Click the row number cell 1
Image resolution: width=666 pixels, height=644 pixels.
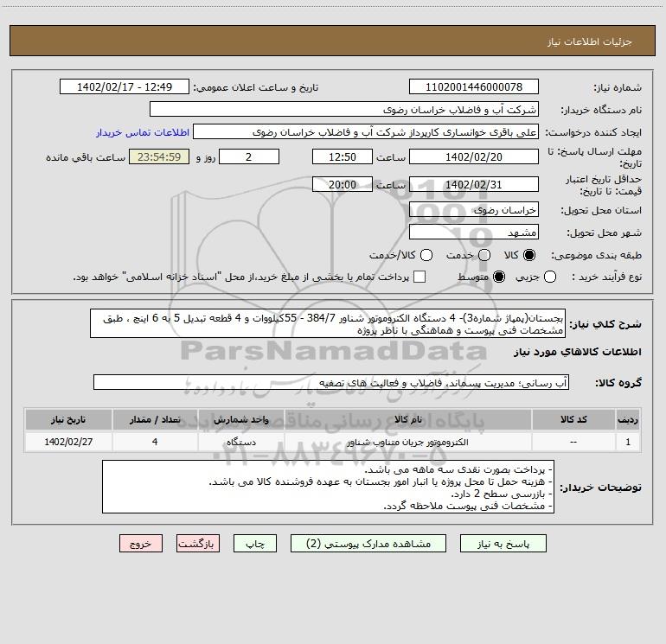point(628,442)
